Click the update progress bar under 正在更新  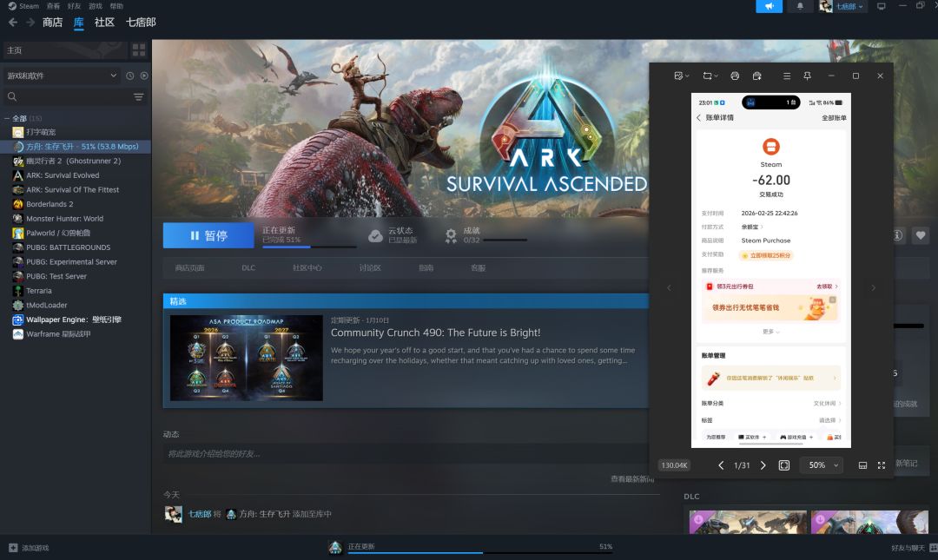coord(309,247)
